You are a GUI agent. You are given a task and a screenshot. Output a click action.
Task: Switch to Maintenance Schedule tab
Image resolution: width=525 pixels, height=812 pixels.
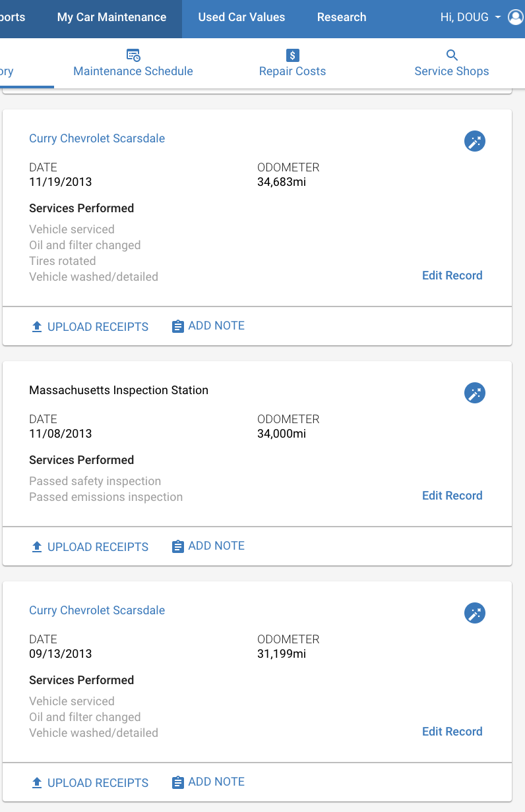coord(133,63)
